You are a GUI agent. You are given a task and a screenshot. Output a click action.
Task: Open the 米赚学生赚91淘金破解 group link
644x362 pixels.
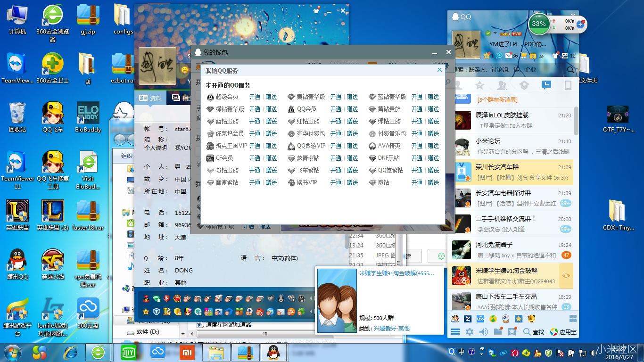point(396,273)
